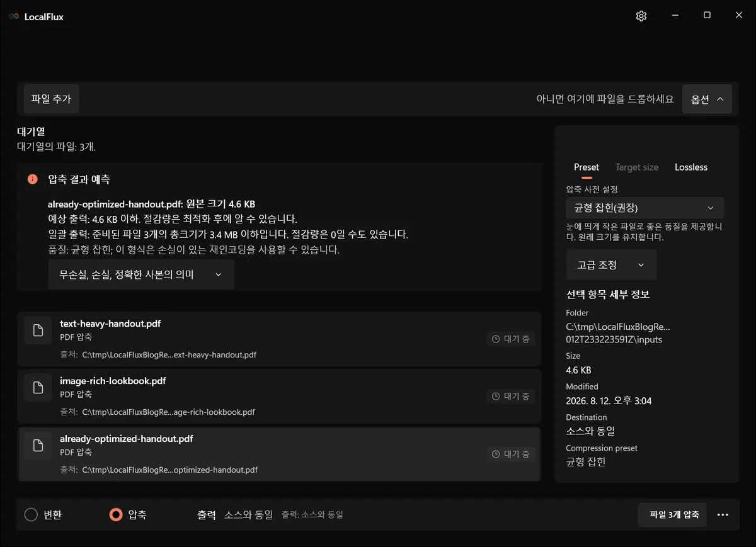
Task: Expand 무손실, 손실, 정확한 사본의 의미
Action: 141,274
